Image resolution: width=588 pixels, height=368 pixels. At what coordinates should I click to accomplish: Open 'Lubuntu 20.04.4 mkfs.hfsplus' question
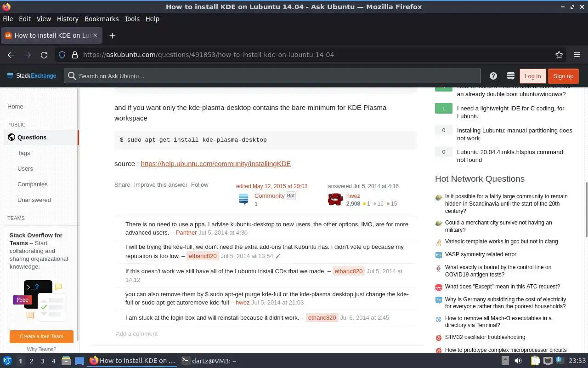pyautogui.click(x=510, y=156)
